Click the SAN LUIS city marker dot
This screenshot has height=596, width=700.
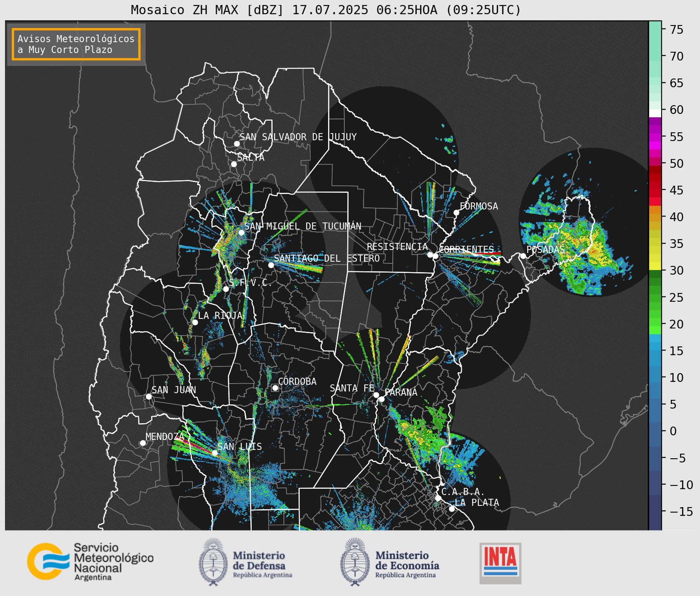(215, 453)
